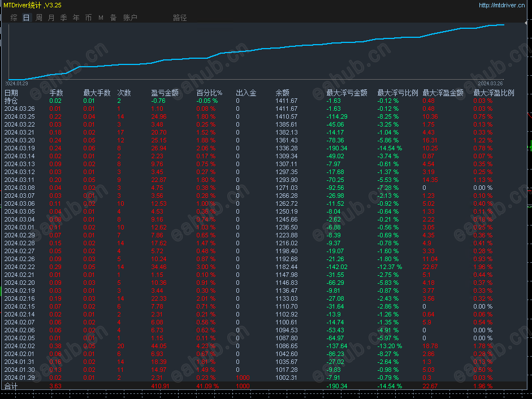Open the 周 weekly tab
Viewport: 532px width, 399px height.
(x=39, y=18)
